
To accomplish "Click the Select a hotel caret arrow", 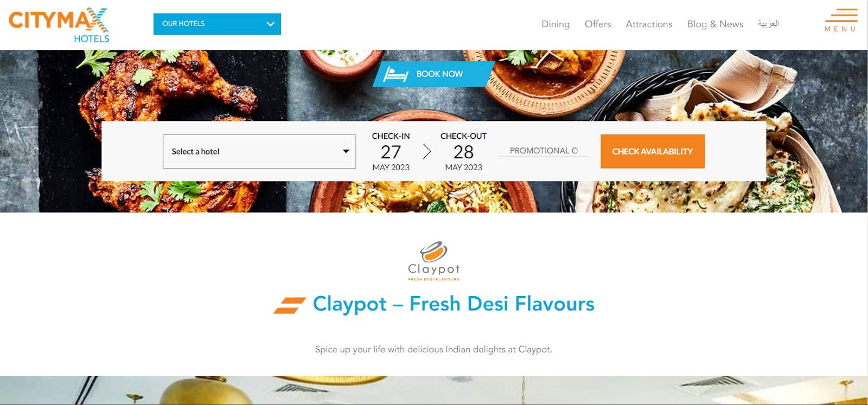I will click(346, 151).
